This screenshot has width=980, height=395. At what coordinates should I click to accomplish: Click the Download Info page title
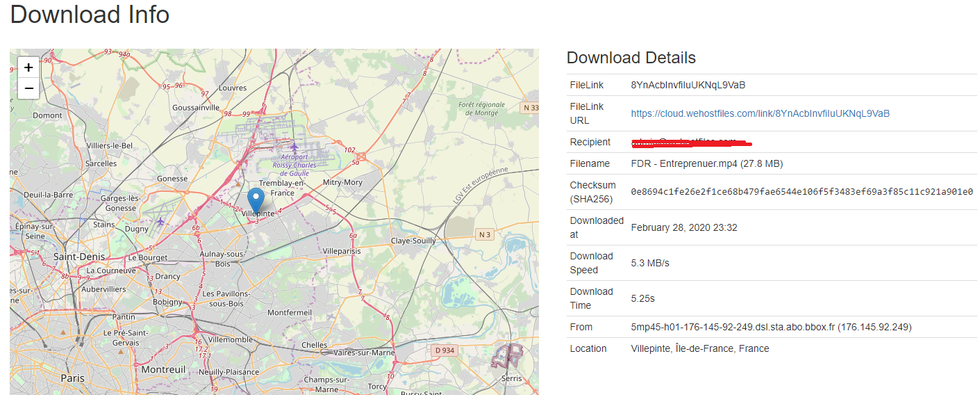[x=90, y=14]
